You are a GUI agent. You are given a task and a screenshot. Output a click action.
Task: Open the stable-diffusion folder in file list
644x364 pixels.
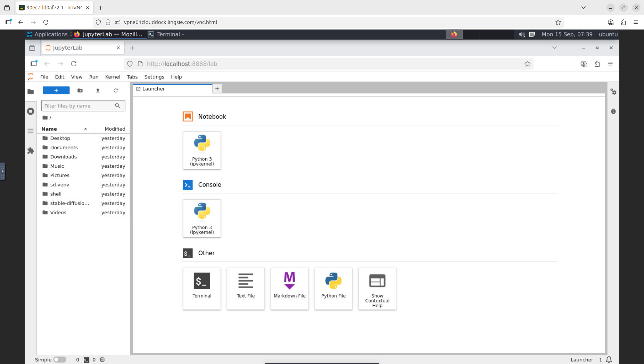pos(69,203)
